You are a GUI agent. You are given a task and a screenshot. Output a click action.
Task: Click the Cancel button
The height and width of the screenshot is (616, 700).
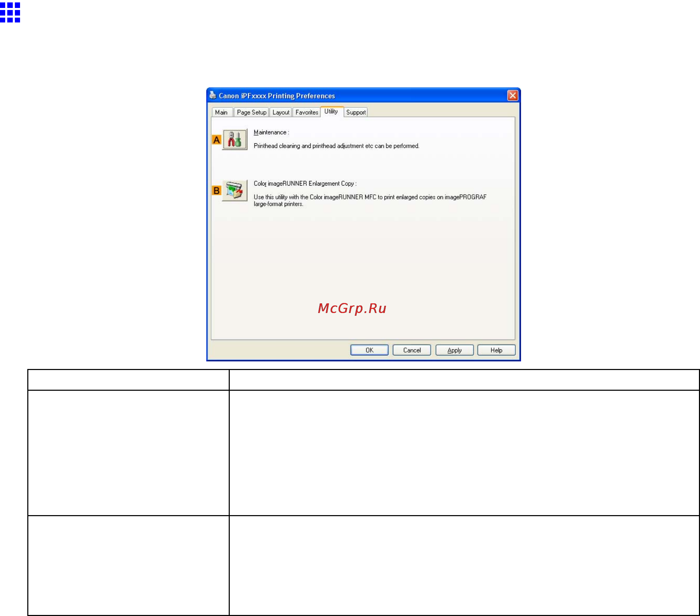pyautogui.click(x=412, y=350)
